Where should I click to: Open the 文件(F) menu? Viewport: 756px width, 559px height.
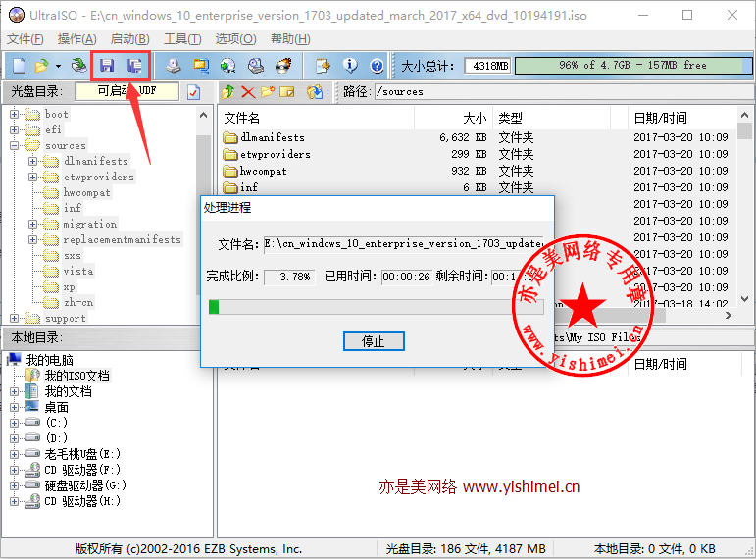click(x=25, y=39)
